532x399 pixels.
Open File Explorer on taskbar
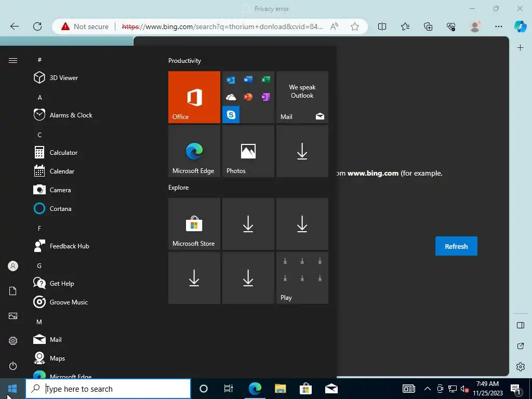[x=280, y=389]
